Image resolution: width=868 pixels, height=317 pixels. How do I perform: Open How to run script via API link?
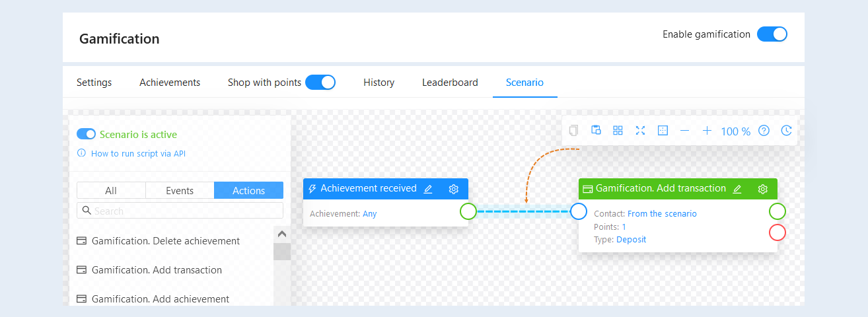139,153
